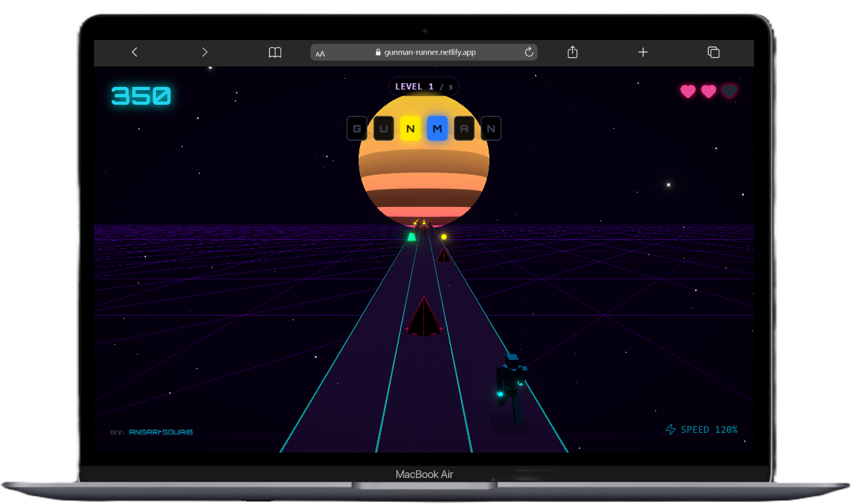
Task: Open the aA reader text options
Action: [320, 53]
